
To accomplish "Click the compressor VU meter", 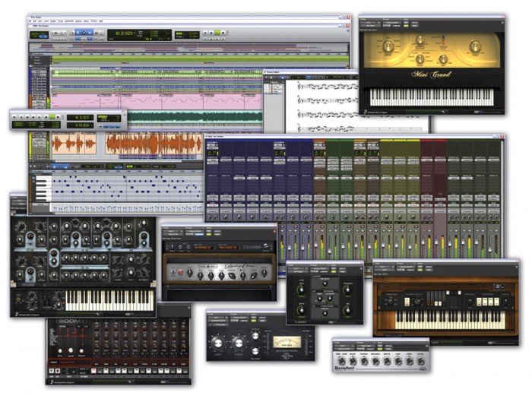I will (x=287, y=342).
